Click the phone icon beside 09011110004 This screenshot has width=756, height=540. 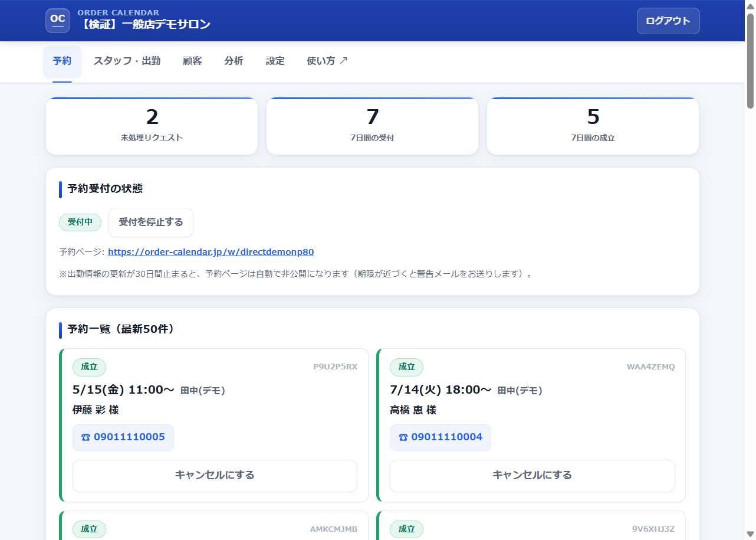pos(403,437)
